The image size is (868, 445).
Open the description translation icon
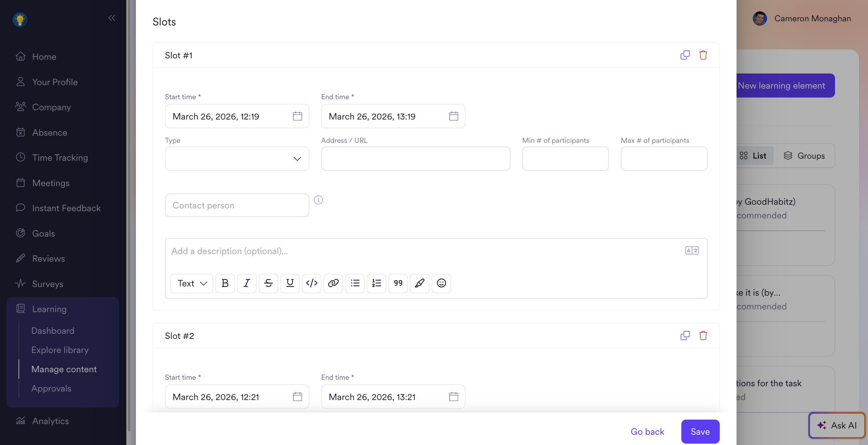[x=692, y=250]
